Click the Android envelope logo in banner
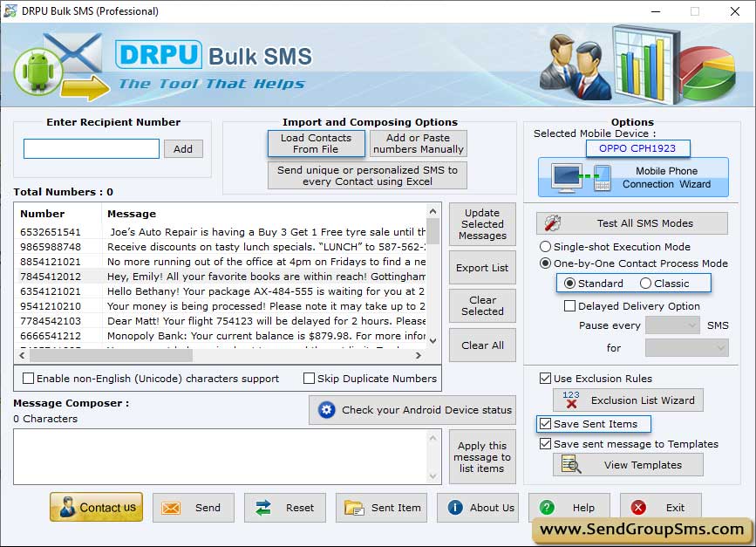This screenshot has width=756, height=547. (62, 66)
